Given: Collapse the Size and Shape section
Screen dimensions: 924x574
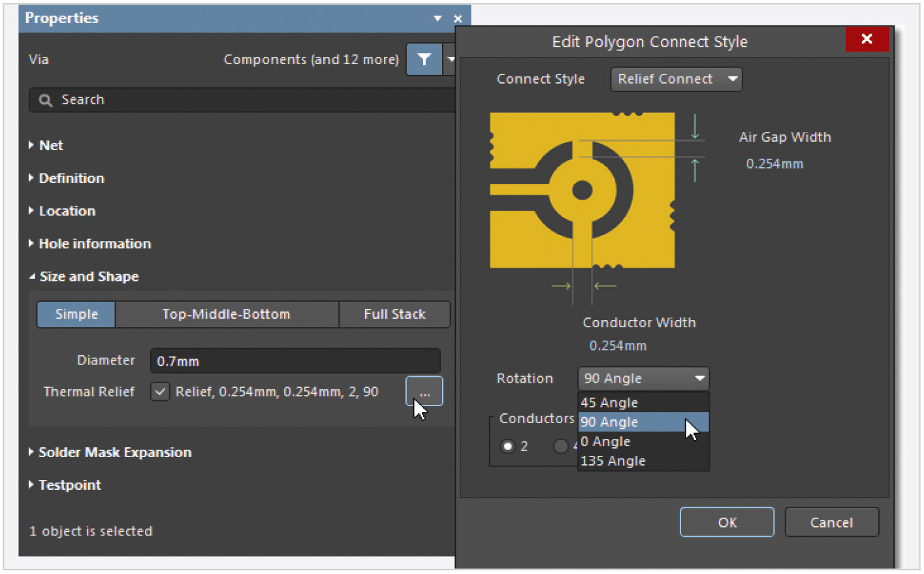Looking at the screenshot, I should pyautogui.click(x=84, y=276).
